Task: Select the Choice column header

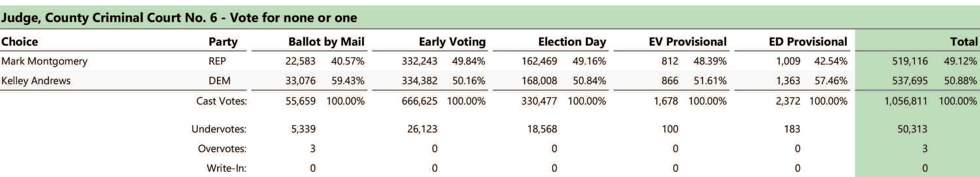Action: point(20,42)
